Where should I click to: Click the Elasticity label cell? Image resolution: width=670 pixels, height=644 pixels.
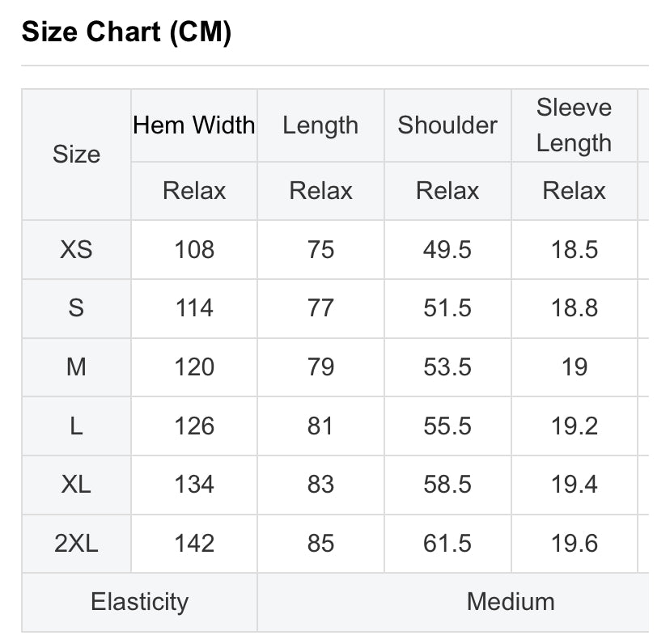140,602
